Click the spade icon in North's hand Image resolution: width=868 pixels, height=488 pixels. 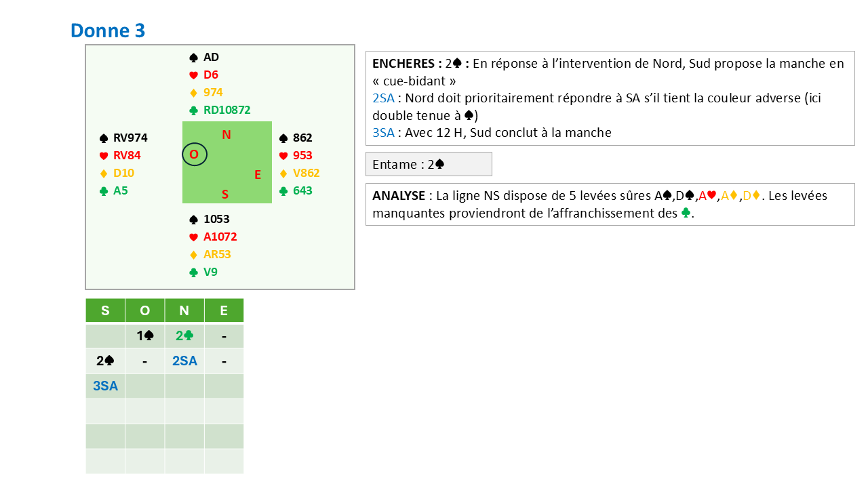[193, 58]
